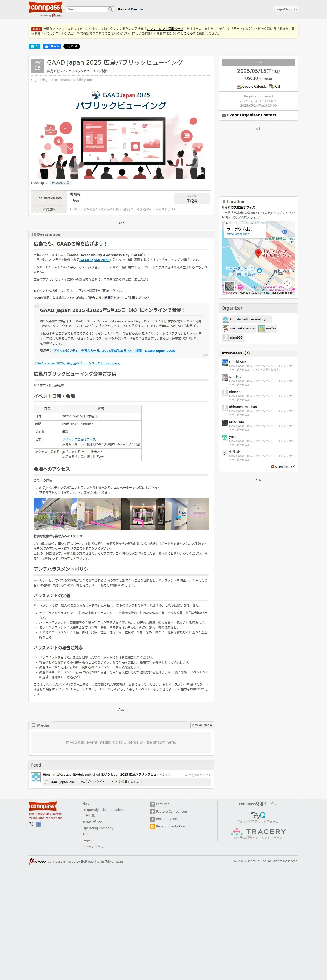Screen dimensions: 327x980
Task: Open Feature Comparison footer link
Action: [x=171, y=812]
